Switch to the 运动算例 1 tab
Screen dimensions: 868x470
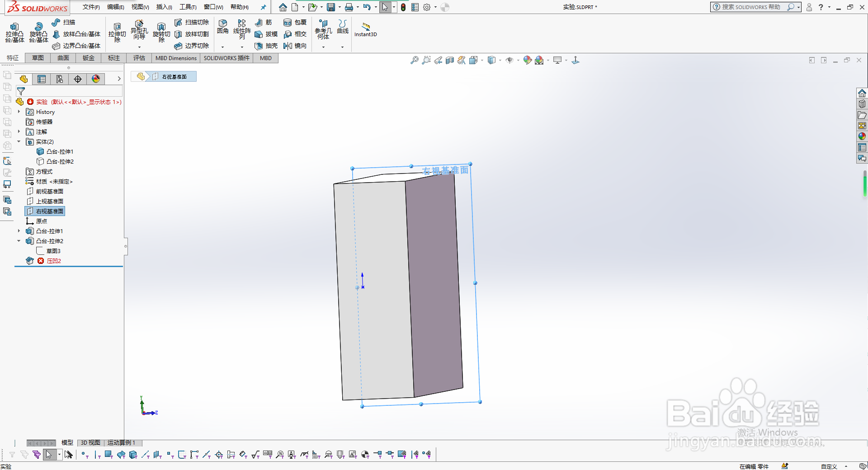pyautogui.click(x=122, y=443)
